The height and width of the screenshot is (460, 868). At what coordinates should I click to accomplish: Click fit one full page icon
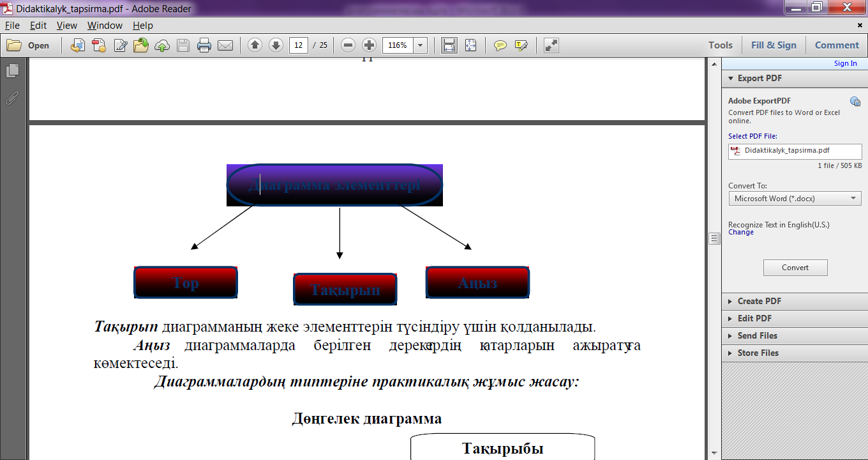pyautogui.click(x=470, y=45)
